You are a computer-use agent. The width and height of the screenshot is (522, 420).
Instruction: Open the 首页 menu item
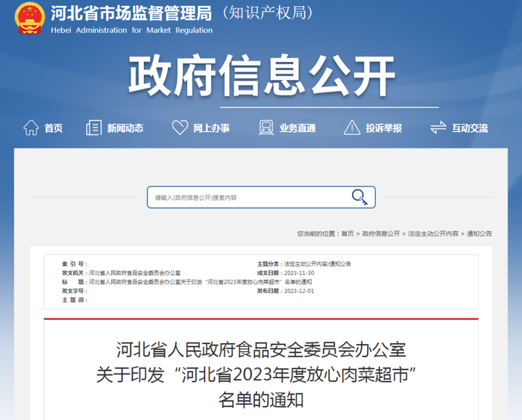[53, 128]
